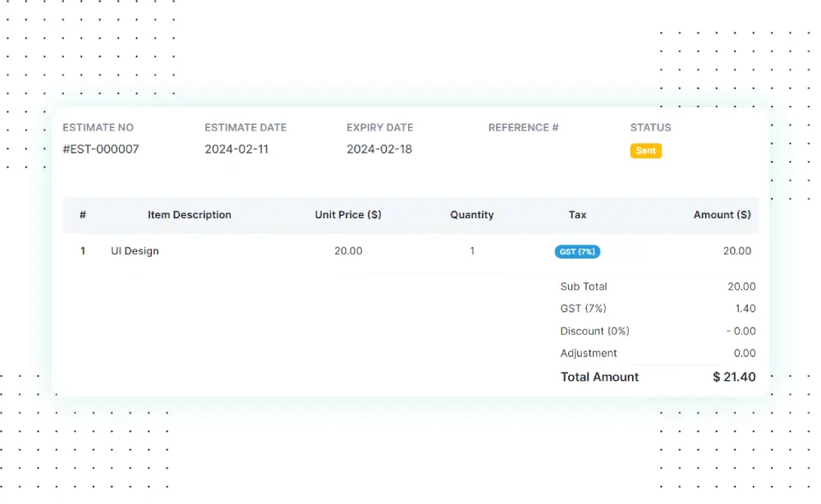
Task: Click the yellow Sent status badge
Action: (645, 151)
